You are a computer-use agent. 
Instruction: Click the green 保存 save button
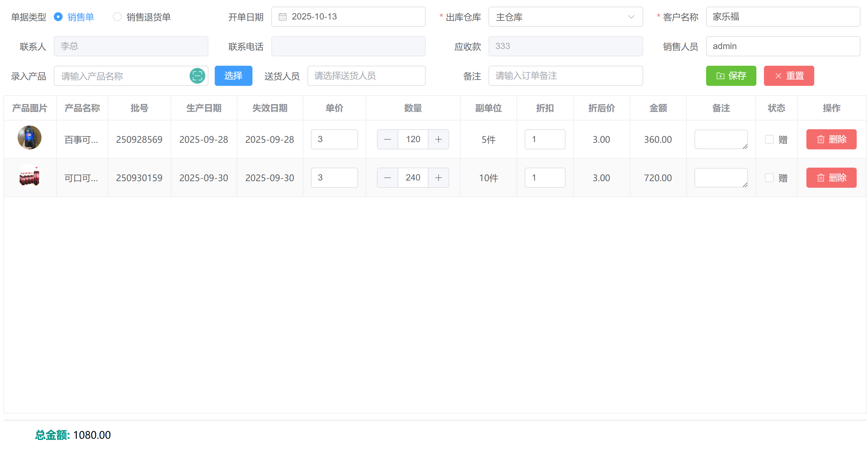731,76
